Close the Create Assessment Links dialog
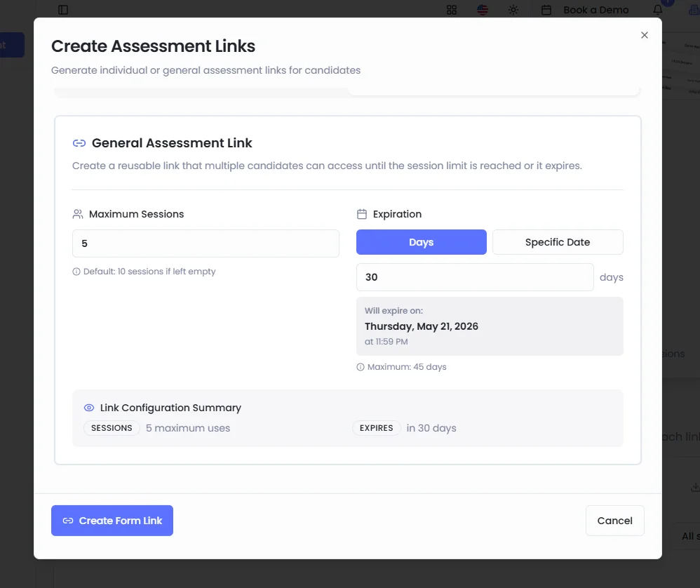The height and width of the screenshot is (588, 700). pyautogui.click(x=644, y=35)
